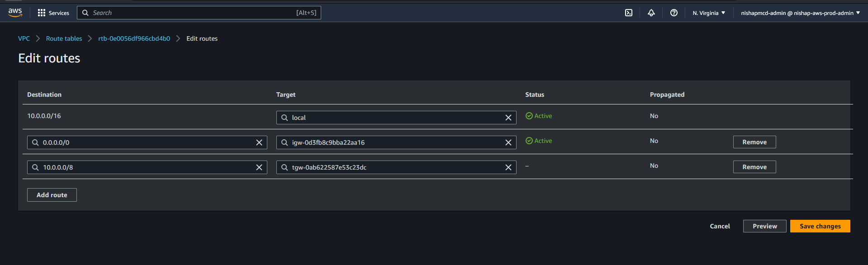
Task: Click Save changes button
Action: [820, 226]
